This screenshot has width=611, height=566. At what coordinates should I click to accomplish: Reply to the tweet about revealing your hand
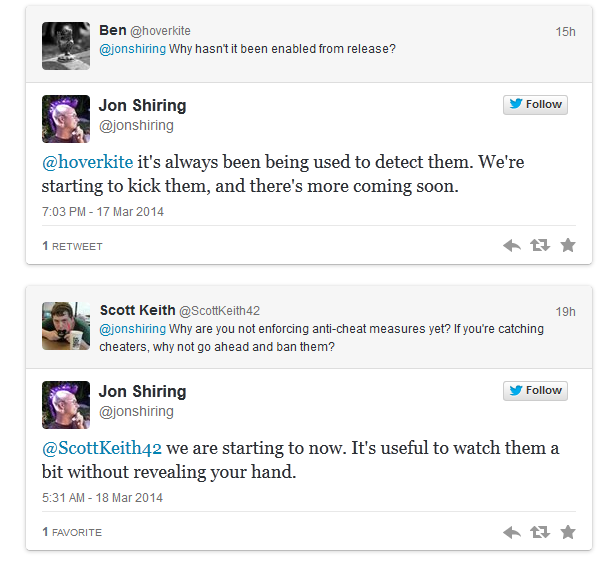click(x=511, y=532)
